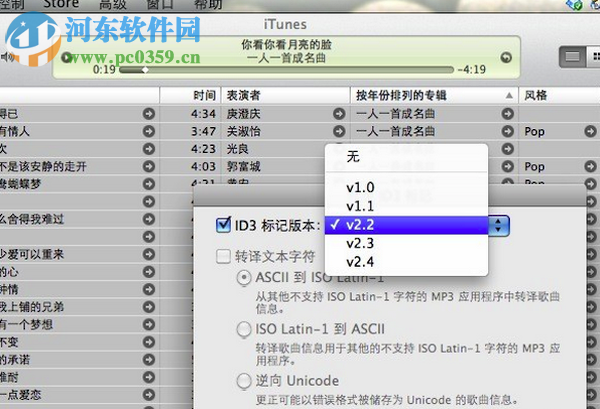Click arrow beside 4:34 row's album name
This screenshot has width=600, height=409.
pos(507,114)
